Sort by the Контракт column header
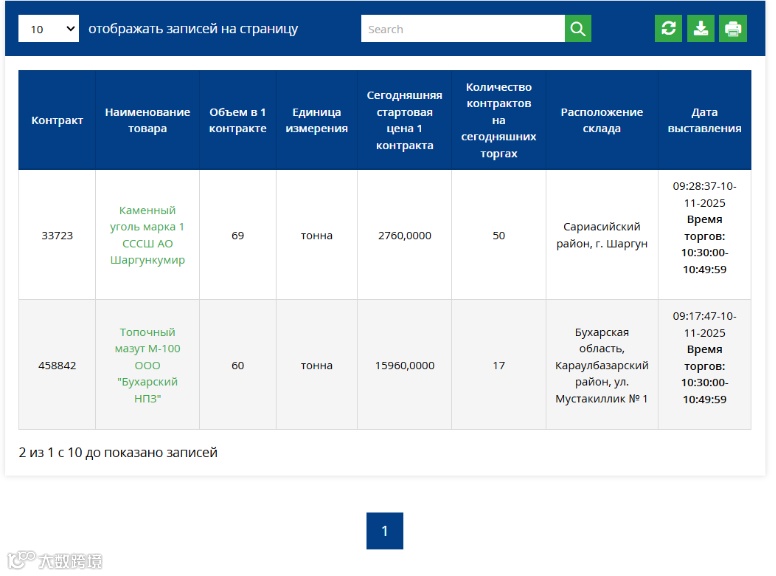Viewport: 776px width, 576px height. [x=57, y=120]
